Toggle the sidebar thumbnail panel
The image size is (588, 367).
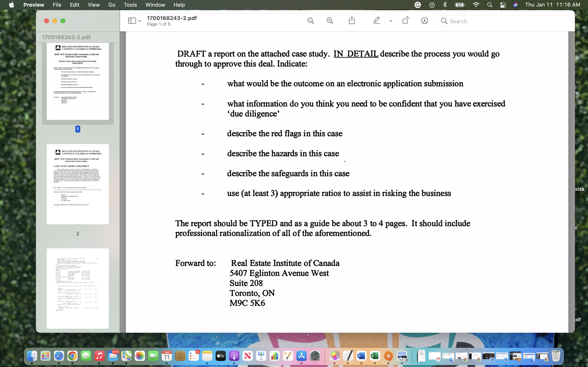[x=132, y=21]
